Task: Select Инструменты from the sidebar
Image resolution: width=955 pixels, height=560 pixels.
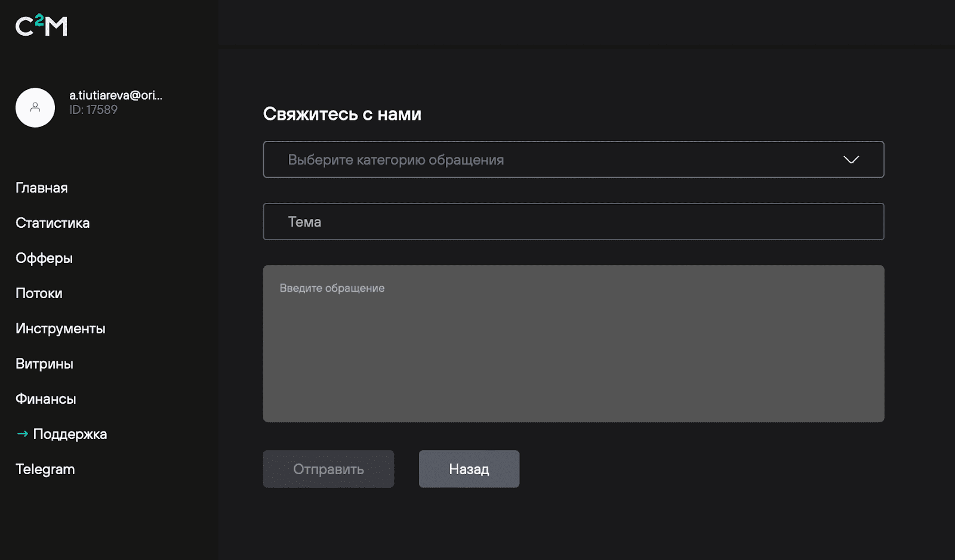Action: click(60, 328)
